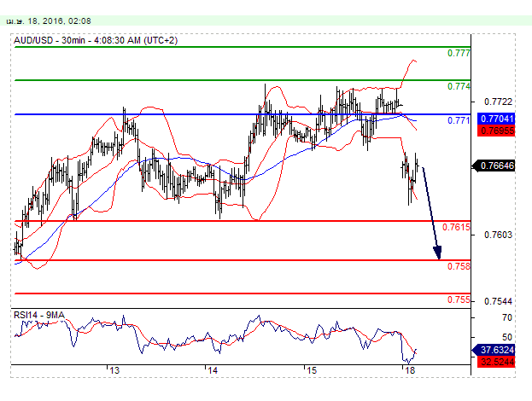Click the axis value 0.7544
The height and width of the screenshot is (401, 532).
[498, 301]
